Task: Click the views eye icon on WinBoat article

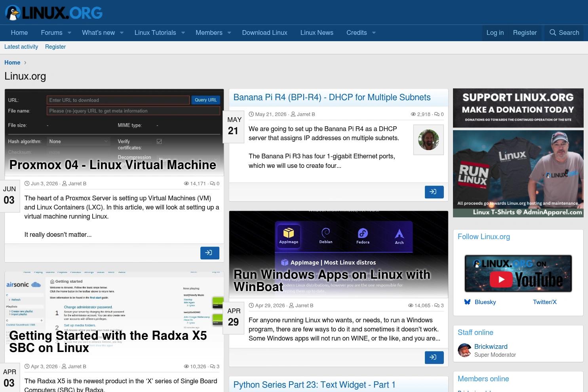Action: [411, 306]
